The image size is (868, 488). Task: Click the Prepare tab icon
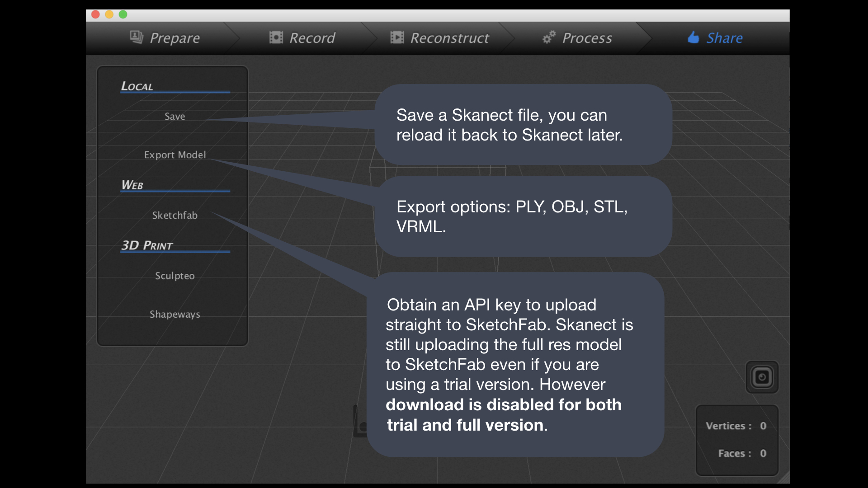(x=137, y=37)
